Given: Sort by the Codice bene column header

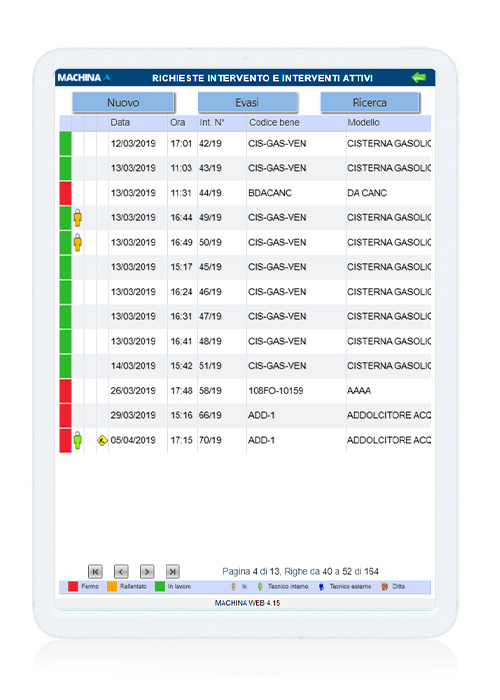Looking at the screenshot, I should coord(274,123).
